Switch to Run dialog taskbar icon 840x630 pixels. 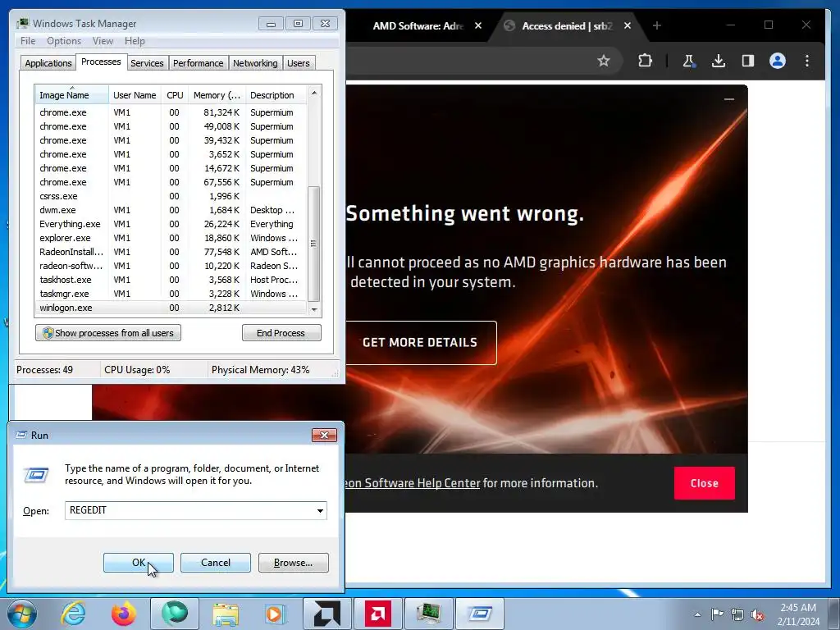pos(479,614)
